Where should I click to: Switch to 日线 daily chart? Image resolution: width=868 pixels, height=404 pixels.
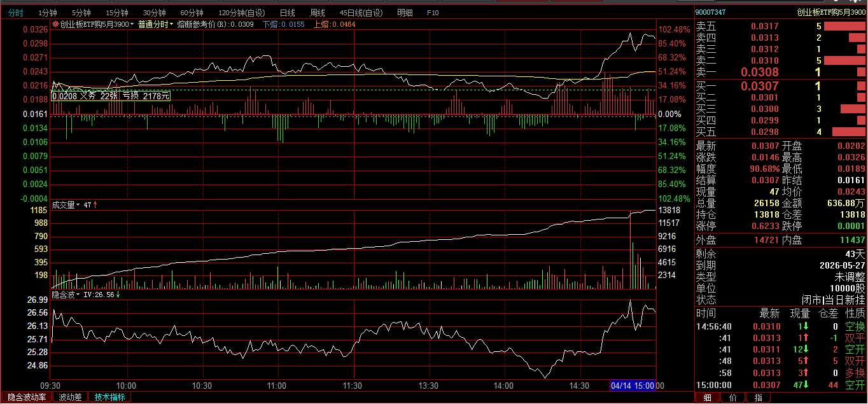[288, 13]
